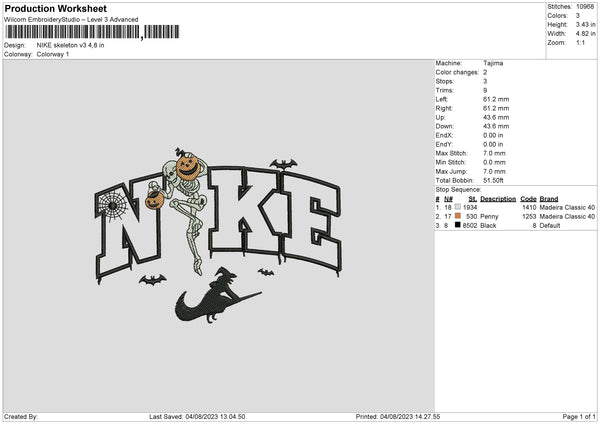Click the barcode at top left
The height and width of the screenshot is (424, 600).
tap(91, 32)
